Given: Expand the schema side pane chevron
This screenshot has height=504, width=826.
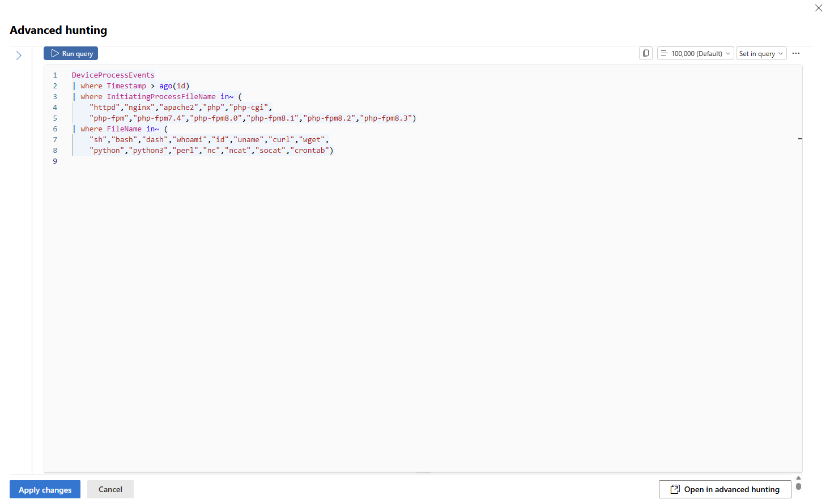Looking at the screenshot, I should coord(19,55).
